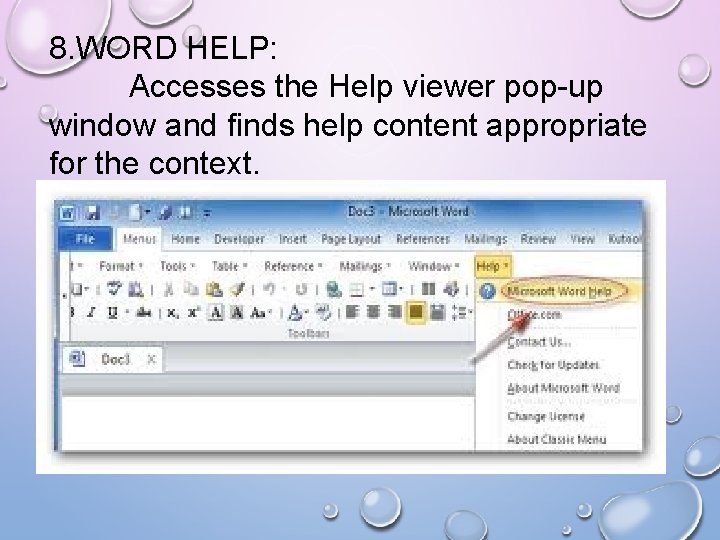720x540 pixels.
Task: Choose Check for Updates menu entry
Action: coord(553,365)
